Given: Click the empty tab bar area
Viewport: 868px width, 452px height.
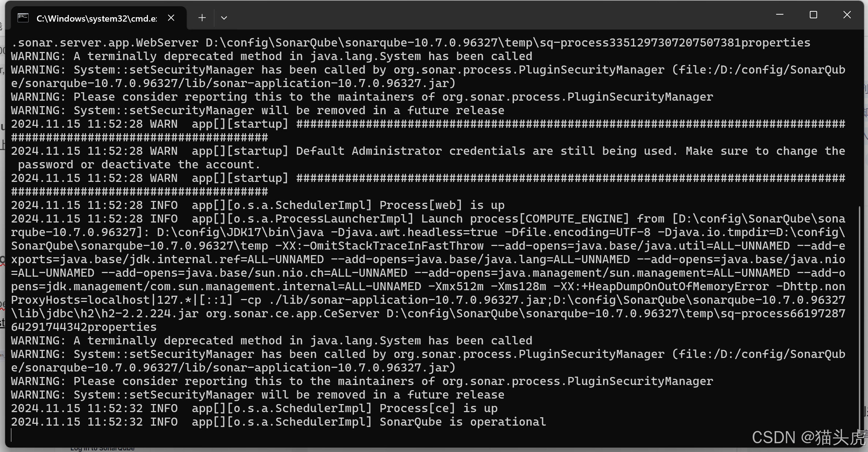Looking at the screenshot, I should coord(476,17).
